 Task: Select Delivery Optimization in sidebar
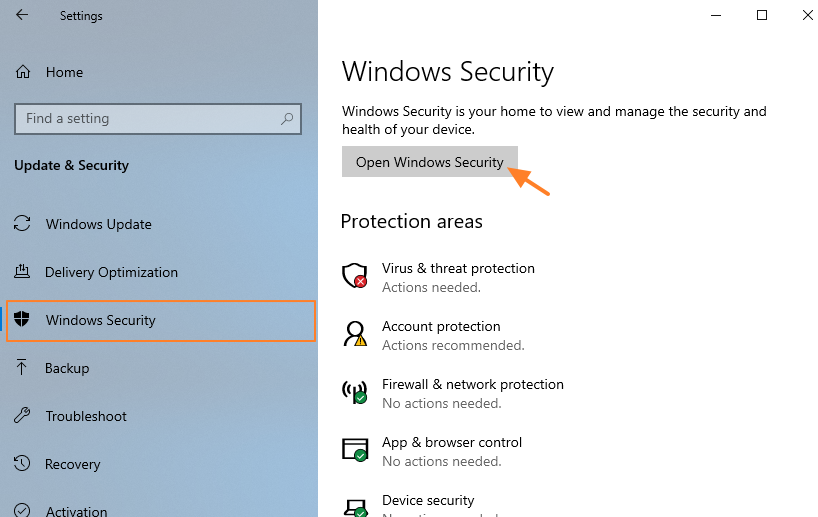point(111,272)
